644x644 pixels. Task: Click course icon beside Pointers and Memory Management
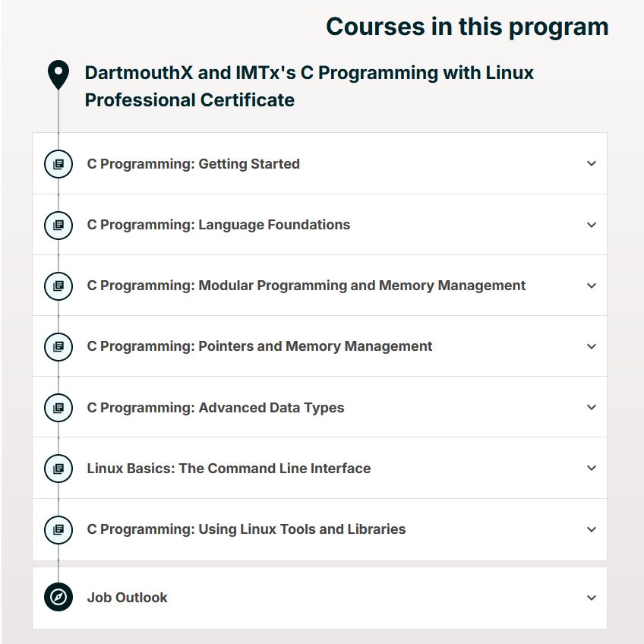(x=58, y=346)
